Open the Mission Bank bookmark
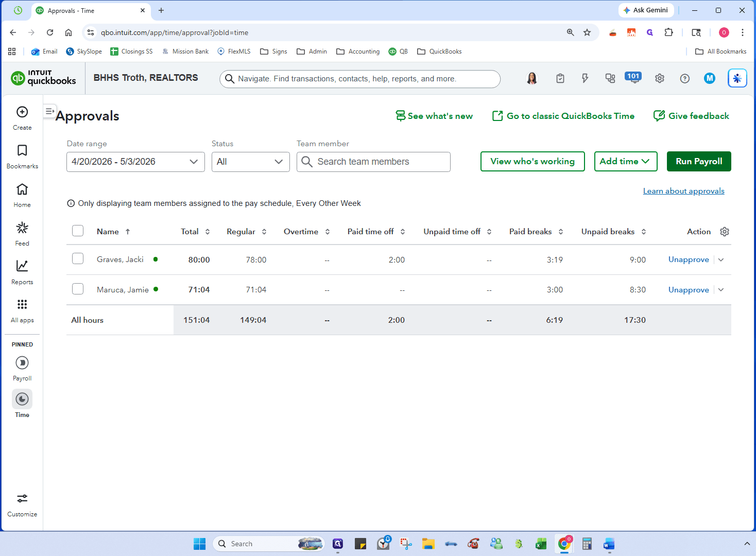756x556 pixels. pyautogui.click(x=185, y=51)
